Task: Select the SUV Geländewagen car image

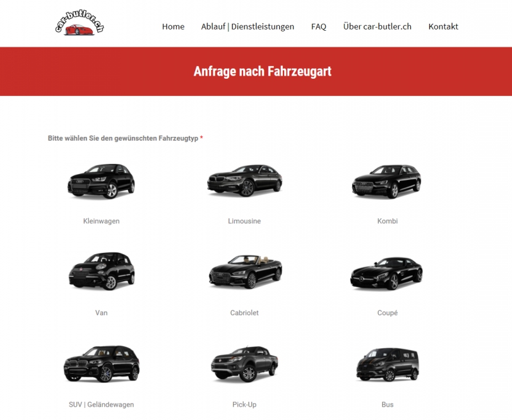Action: (102, 364)
